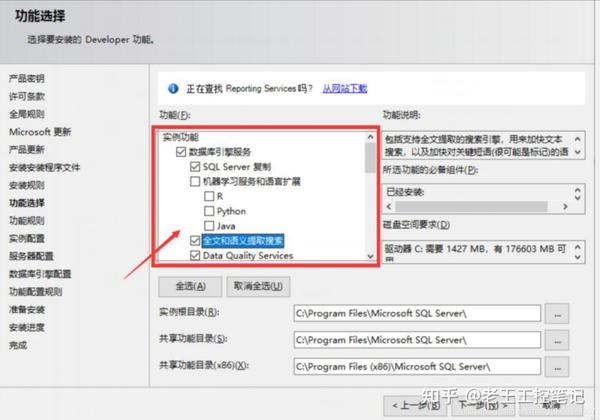600x420 pixels.
Task: Go to the 安装进度 step
Action: click(27, 327)
